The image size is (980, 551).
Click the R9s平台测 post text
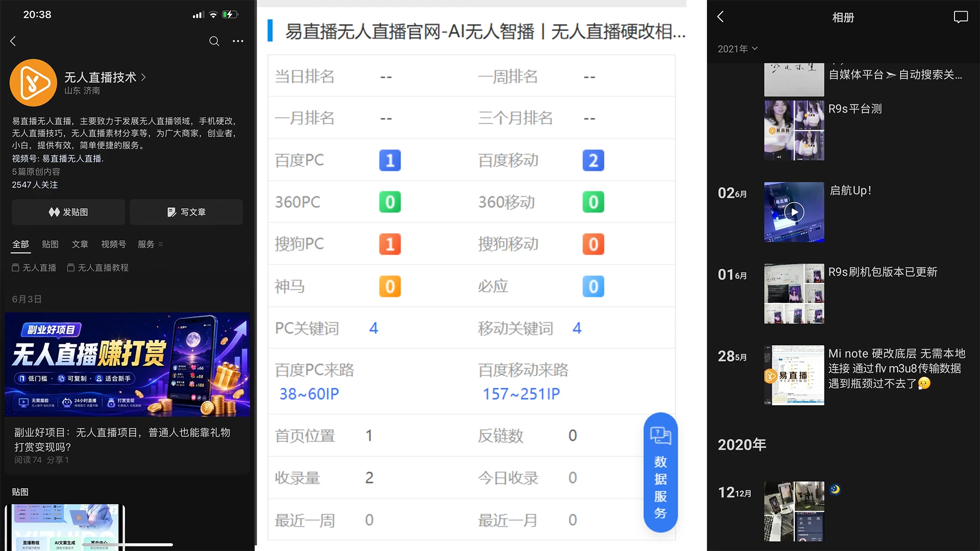(855, 109)
